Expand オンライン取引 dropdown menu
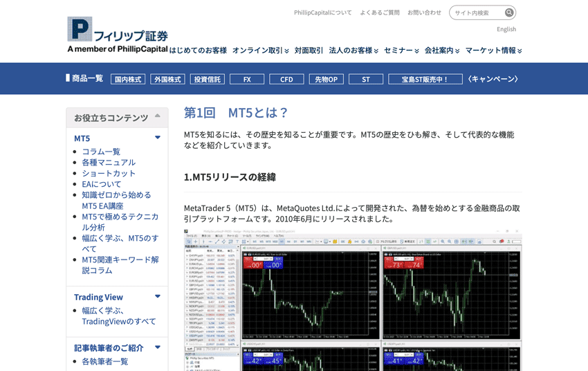 261,51
